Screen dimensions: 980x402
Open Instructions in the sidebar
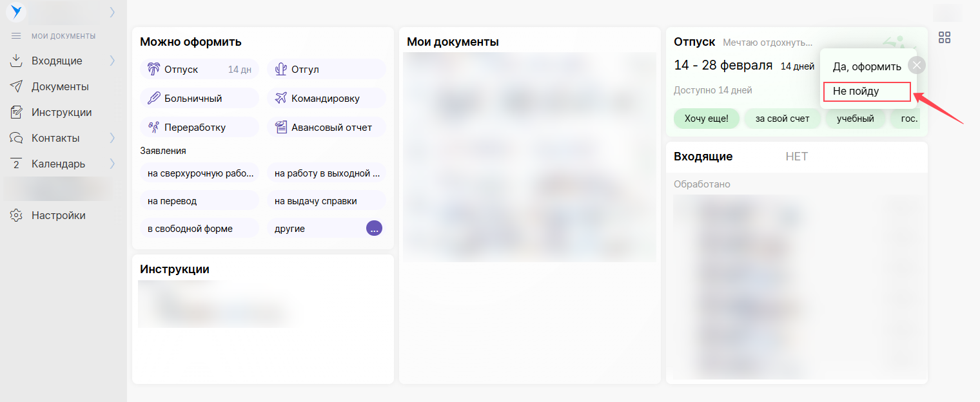point(61,112)
